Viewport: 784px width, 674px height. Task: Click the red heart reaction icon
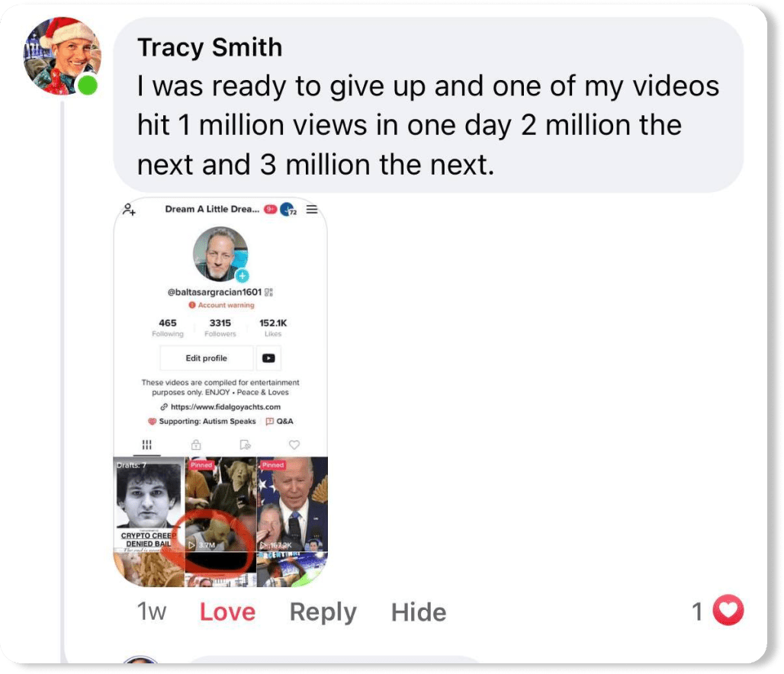[728, 610]
